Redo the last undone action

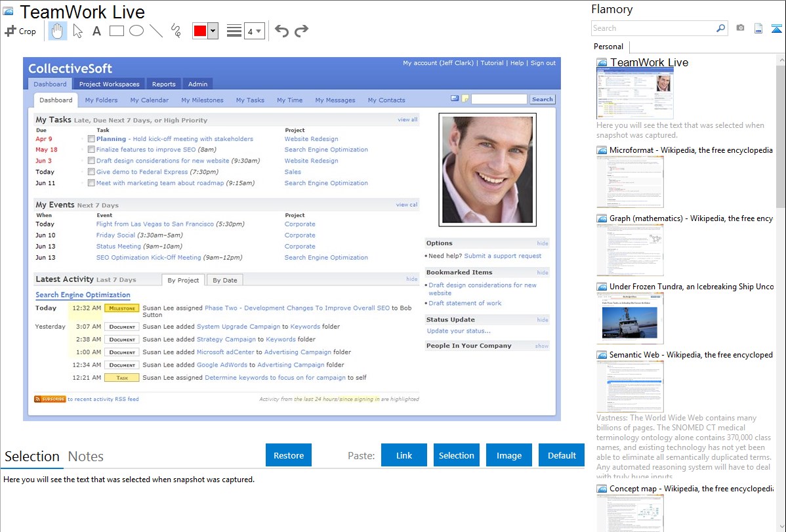click(301, 31)
